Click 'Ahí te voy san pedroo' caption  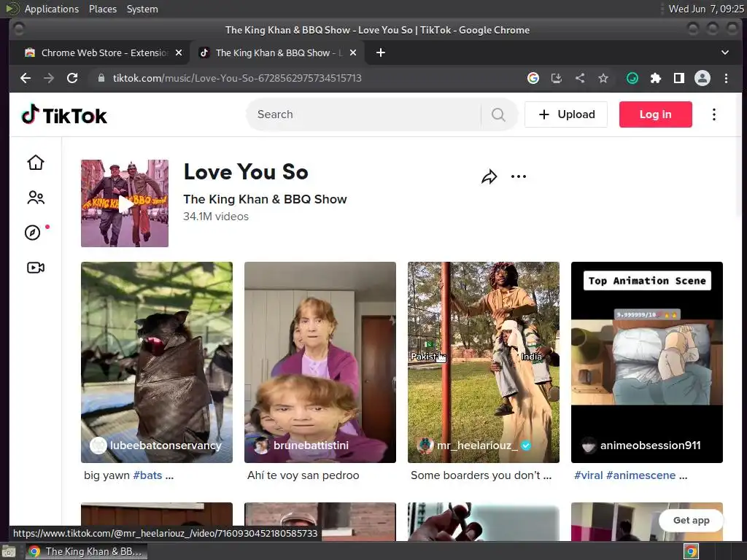tap(303, 475)
